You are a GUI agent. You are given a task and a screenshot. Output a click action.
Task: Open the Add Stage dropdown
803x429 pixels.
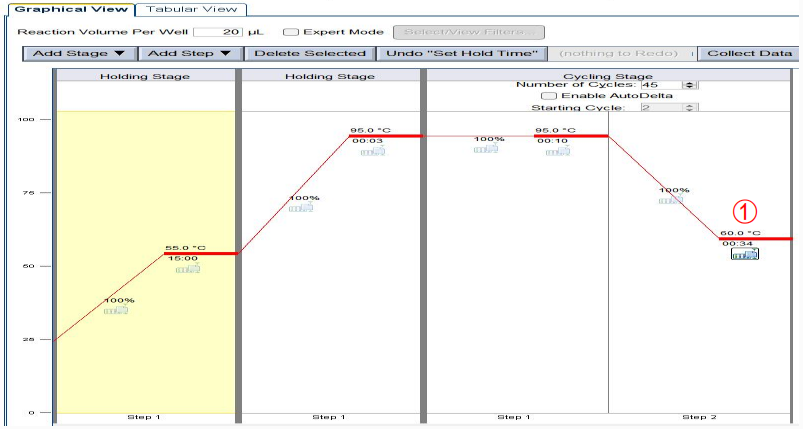pos(78,53)
